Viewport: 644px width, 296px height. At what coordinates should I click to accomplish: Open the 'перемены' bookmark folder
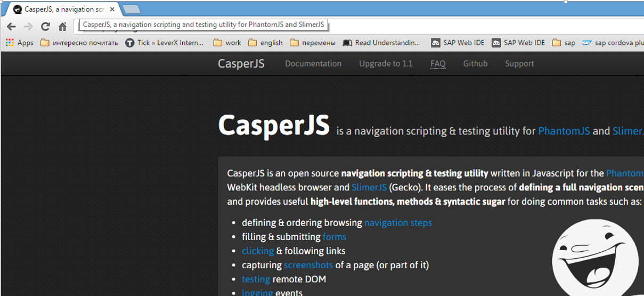pyautogui.click(x=313, y=43)
